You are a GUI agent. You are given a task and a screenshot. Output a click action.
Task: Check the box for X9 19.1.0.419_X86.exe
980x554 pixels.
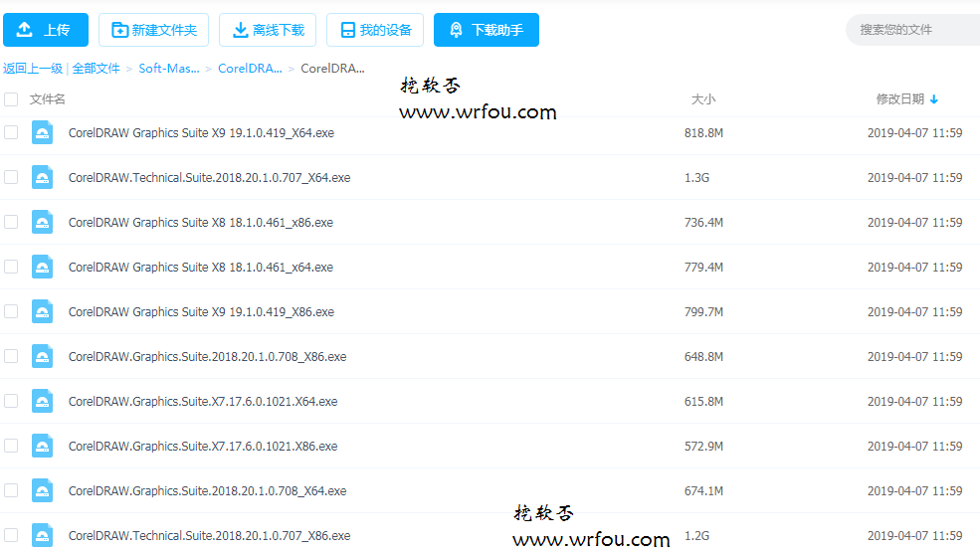coord(11,311)
